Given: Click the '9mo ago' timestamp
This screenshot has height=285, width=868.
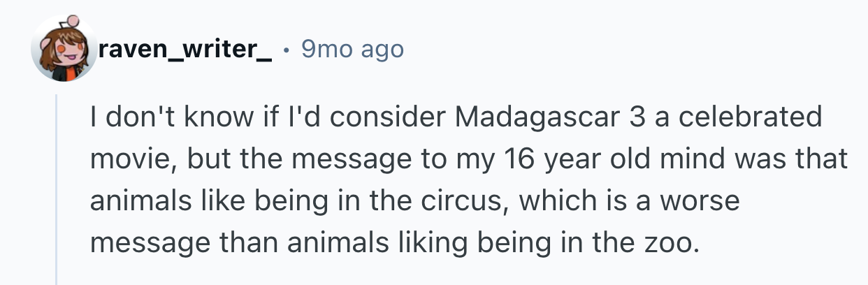Looking at the screenshot, I should coord(352,49).
